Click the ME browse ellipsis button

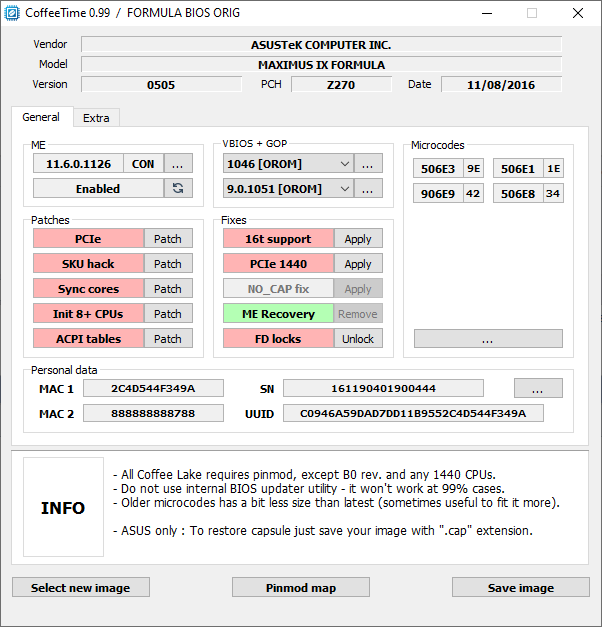pos(178,164)
